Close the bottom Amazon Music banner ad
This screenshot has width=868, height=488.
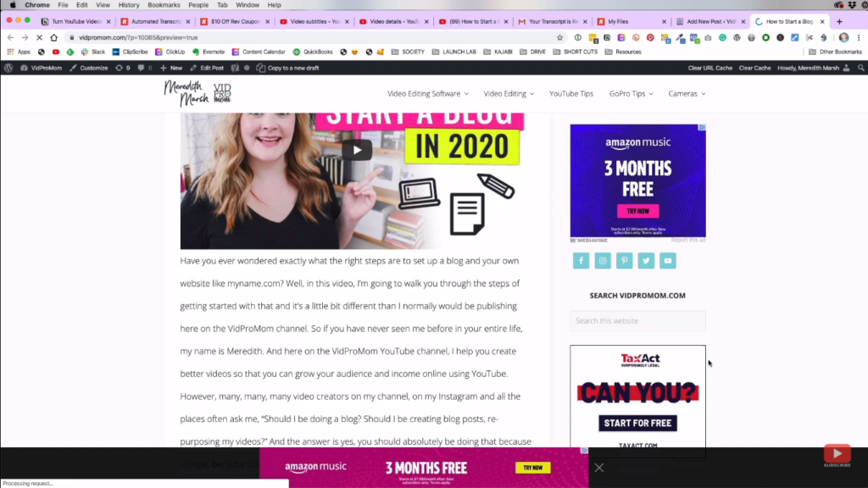599,468
